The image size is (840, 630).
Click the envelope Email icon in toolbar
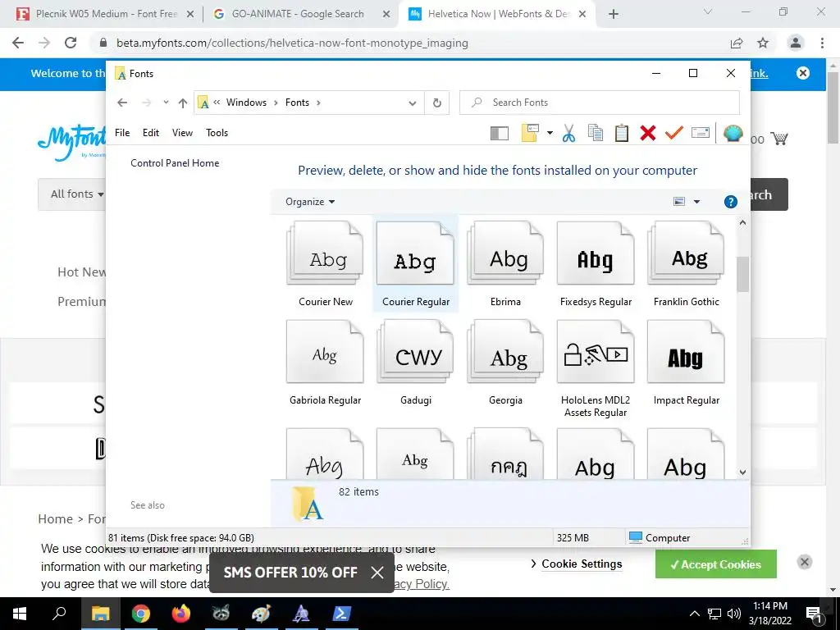(x=701, y=132)
